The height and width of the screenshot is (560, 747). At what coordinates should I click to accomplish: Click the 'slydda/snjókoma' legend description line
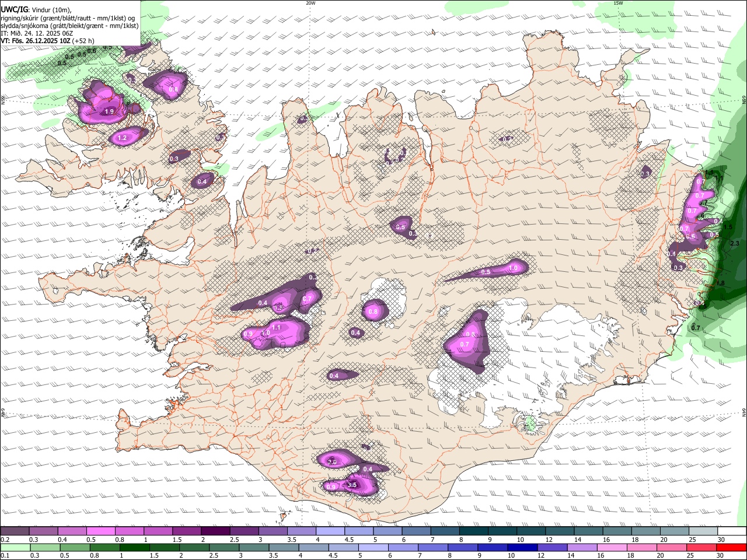[69, 26]
